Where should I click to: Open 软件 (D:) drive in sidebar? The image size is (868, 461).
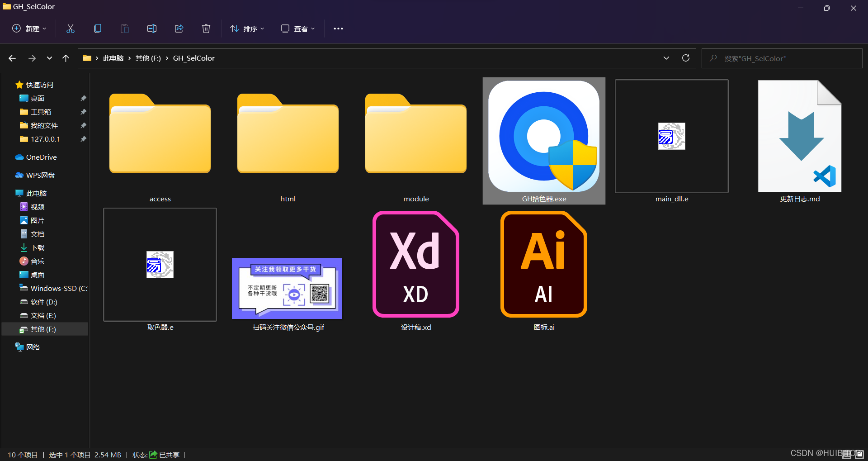click(x=44, y=302)
